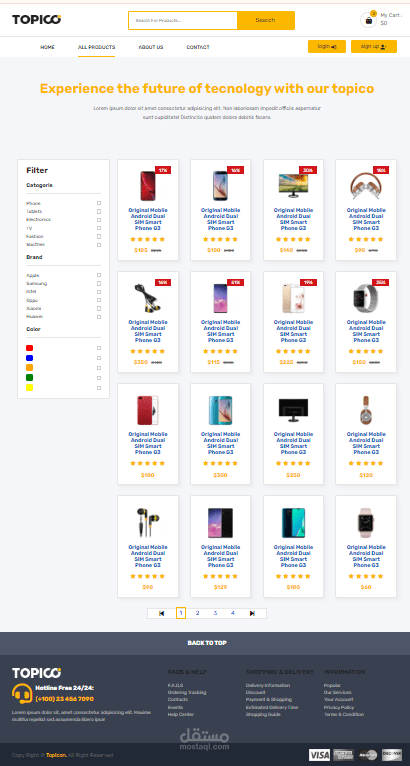Go to pagination page 3
The width and height of the screenshot is (410, 766).
tap(215, 613)
